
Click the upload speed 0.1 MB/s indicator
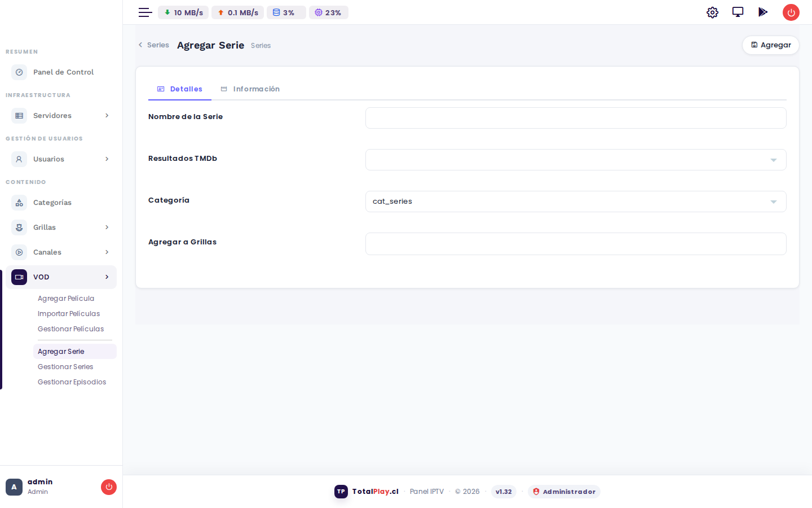237,12
